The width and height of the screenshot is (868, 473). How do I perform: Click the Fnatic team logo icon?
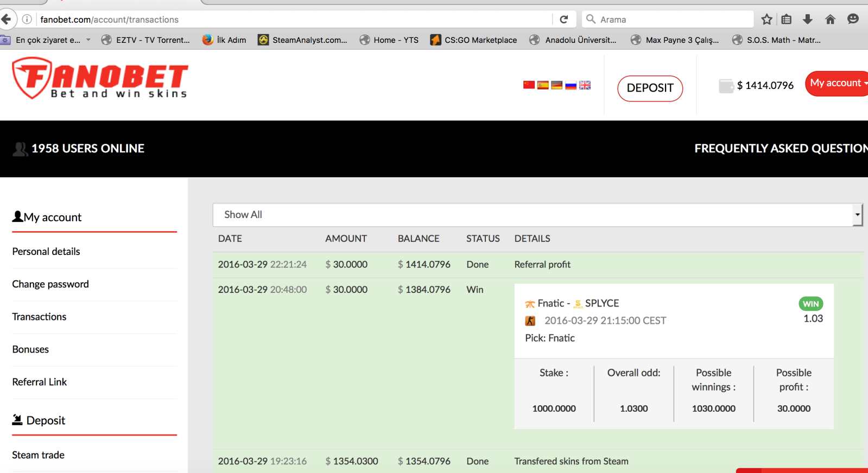530,304
